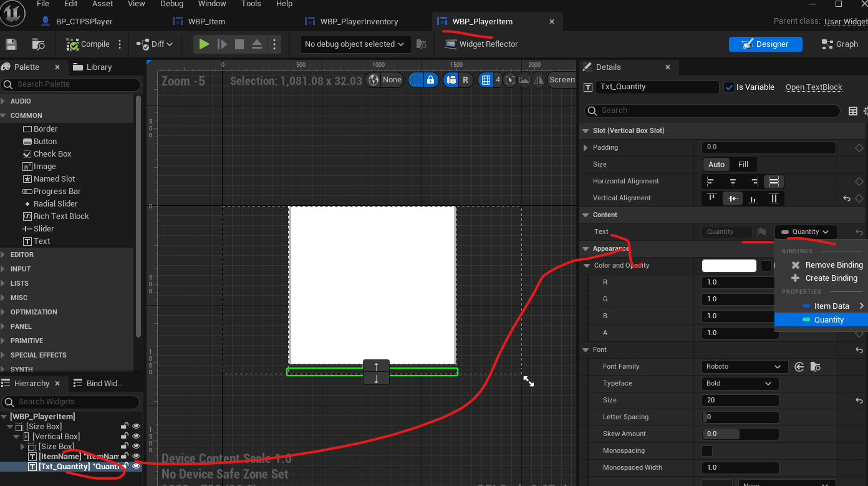Switch to Graph mode
868x486 pixels.
[840, 44]
